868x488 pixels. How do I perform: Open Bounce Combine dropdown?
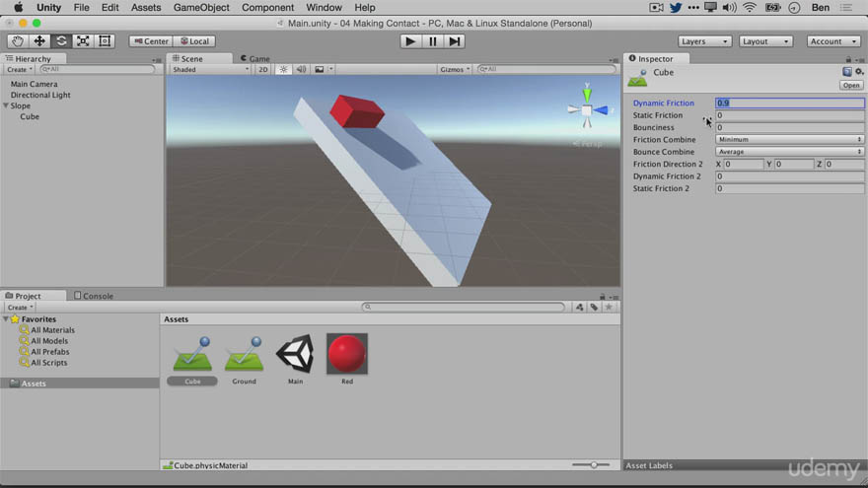coord(789,152)
